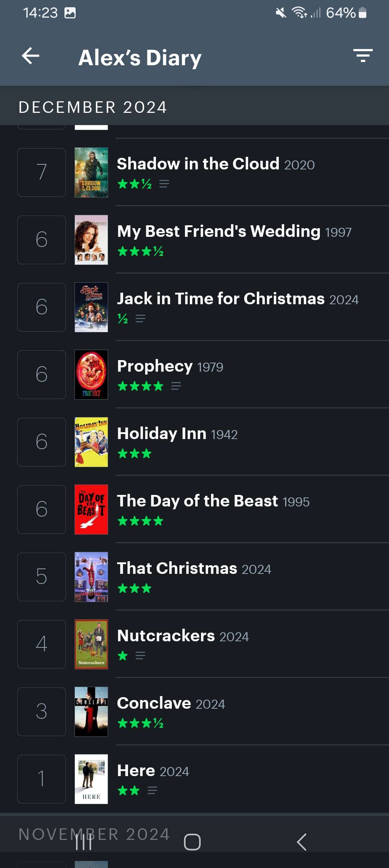
Task: Select date box 7 for Shadow in the Cloud
Action: coord(41,172)
